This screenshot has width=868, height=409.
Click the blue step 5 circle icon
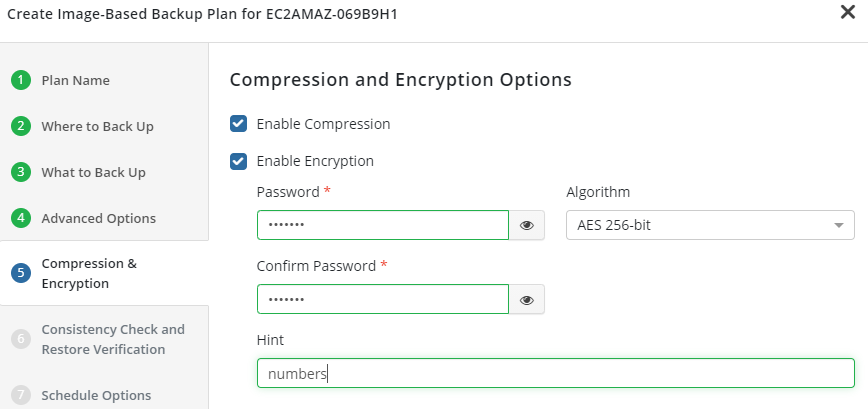[21, 273]
